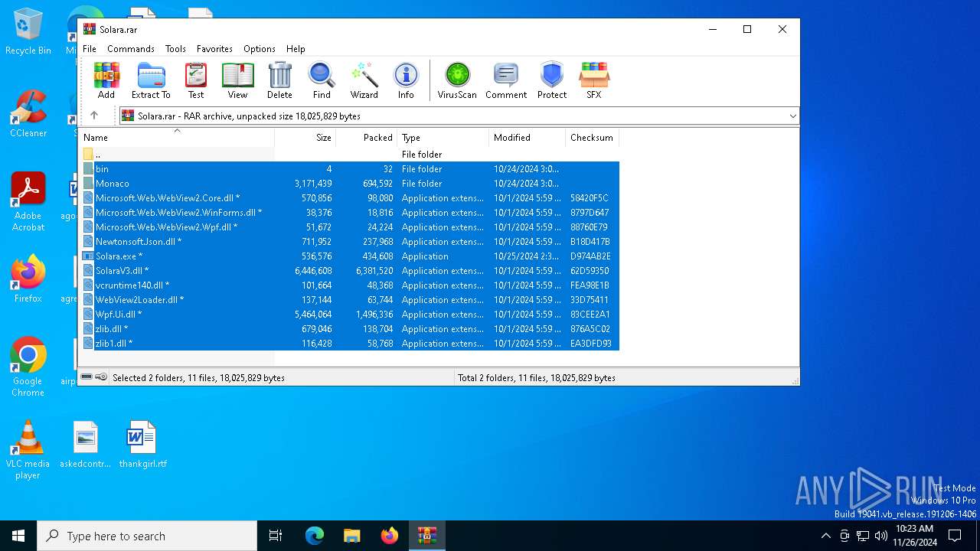Sort files by Name column
This screenshot has height=551, width=980.
[177, 138]
